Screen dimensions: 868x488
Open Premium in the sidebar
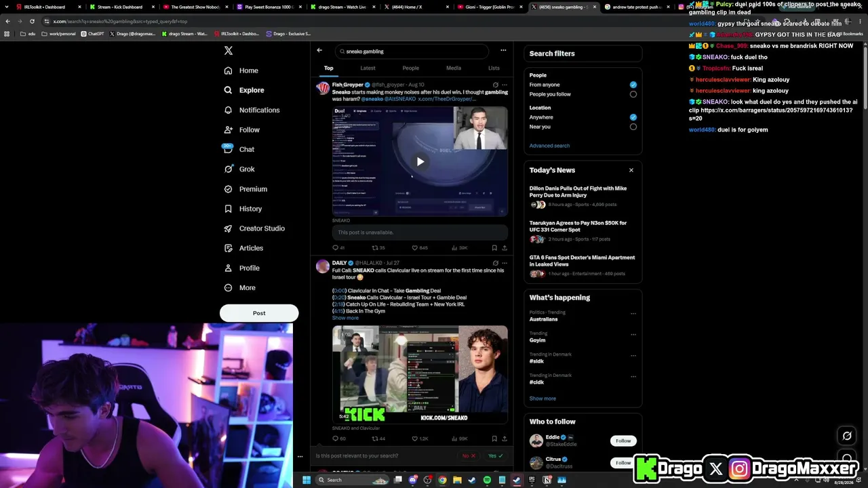pos(245,189)
